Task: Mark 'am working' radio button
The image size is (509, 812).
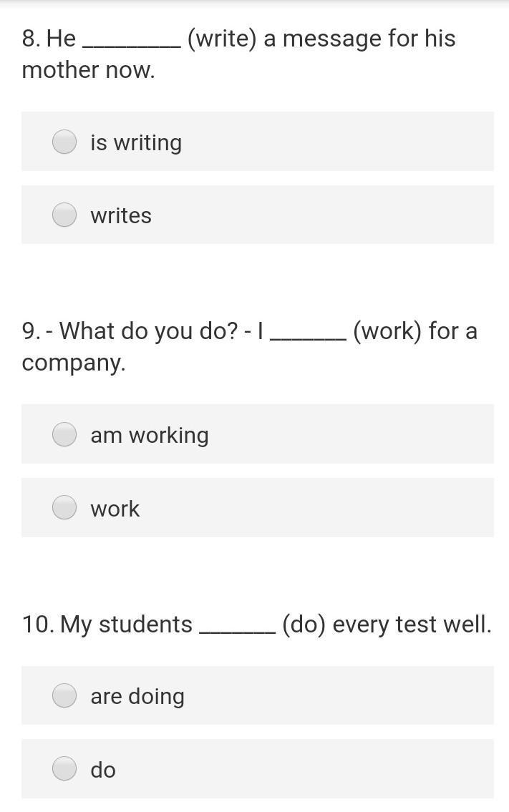Action: point(65,434)
